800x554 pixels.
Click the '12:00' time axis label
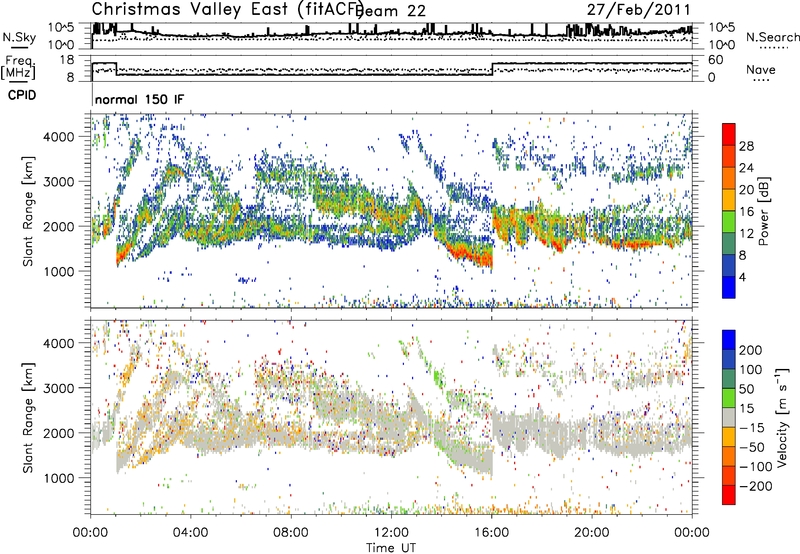pos(391,533)
